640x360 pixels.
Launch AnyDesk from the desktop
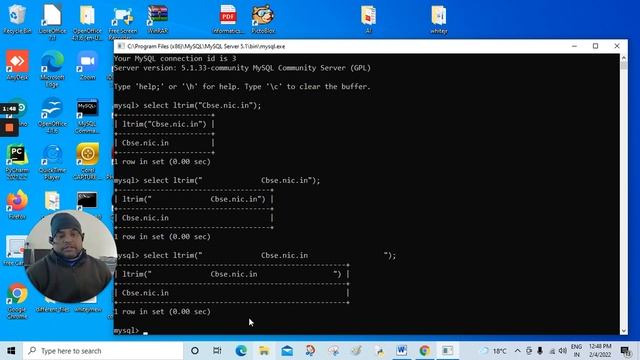click(x=17, y=65)
